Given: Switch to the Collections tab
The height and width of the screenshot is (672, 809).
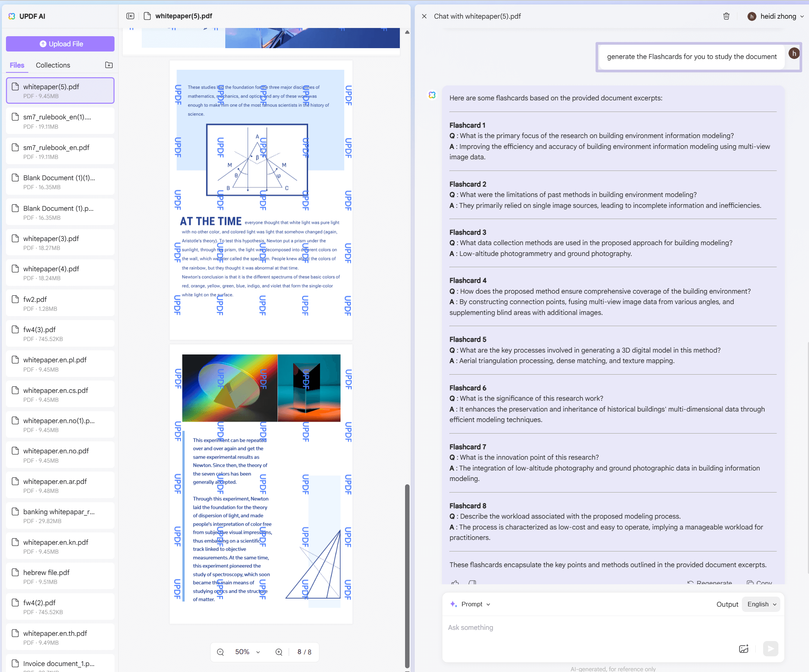Looking at the screenshot, I should 53,65.
